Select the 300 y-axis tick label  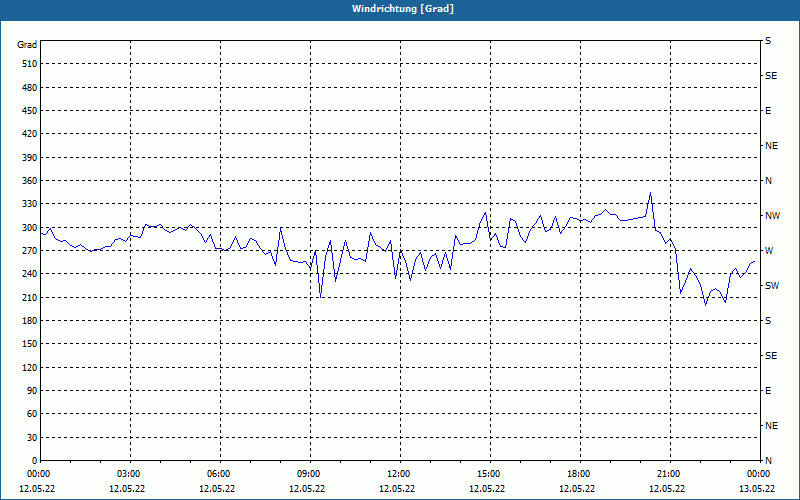[x=30, y=228]
